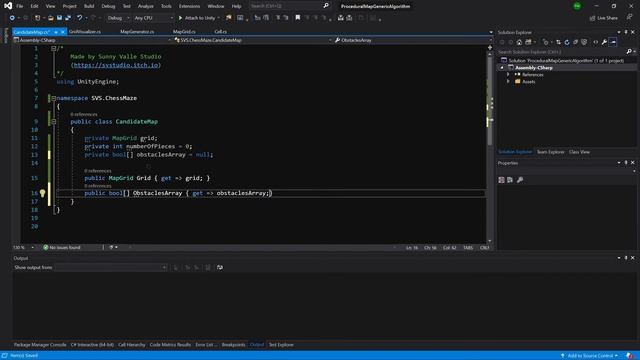Image resolution: width=640 pixels, height=360 pixels.
Task: Click the Categorized icon in Properties panel
Action: coord(501,180)
